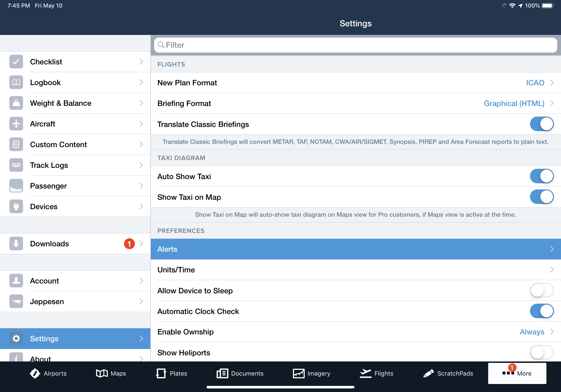Screen dimensions: 561x392
Task: Open the Downloads arrow icon
Action: 16,244
